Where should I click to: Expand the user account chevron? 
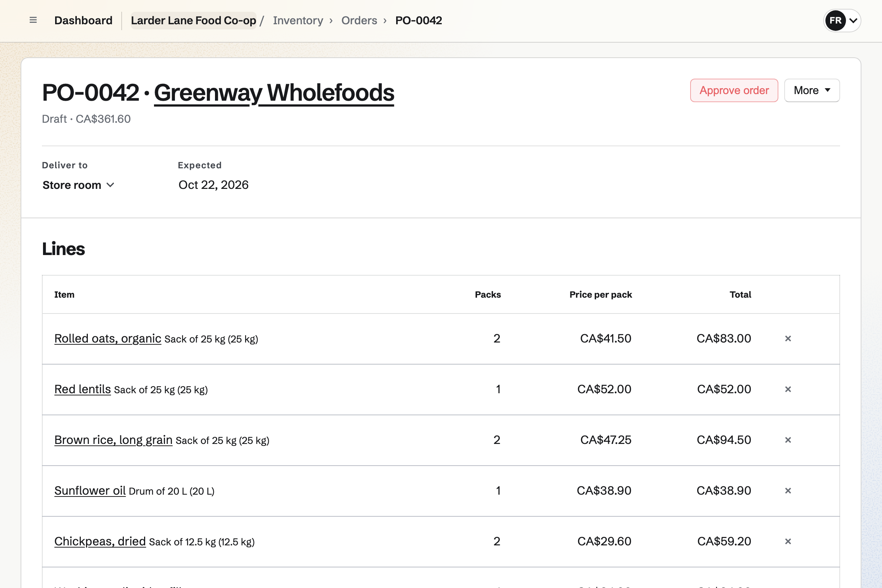pos(853,21)
